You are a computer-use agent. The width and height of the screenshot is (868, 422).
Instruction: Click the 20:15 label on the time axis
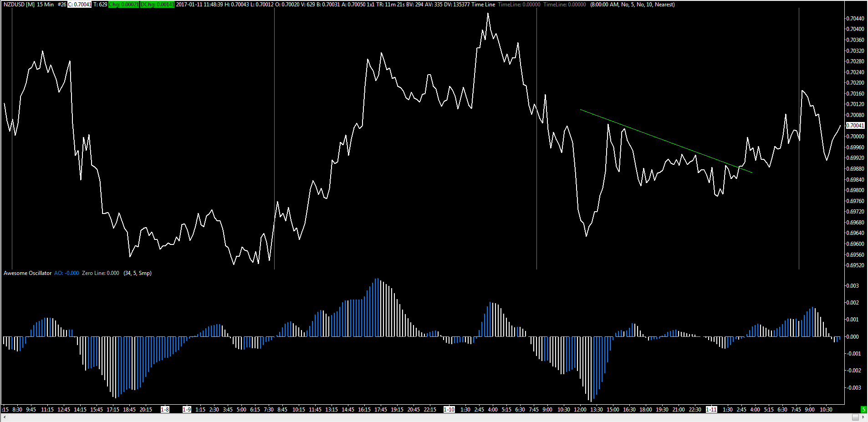146,409
